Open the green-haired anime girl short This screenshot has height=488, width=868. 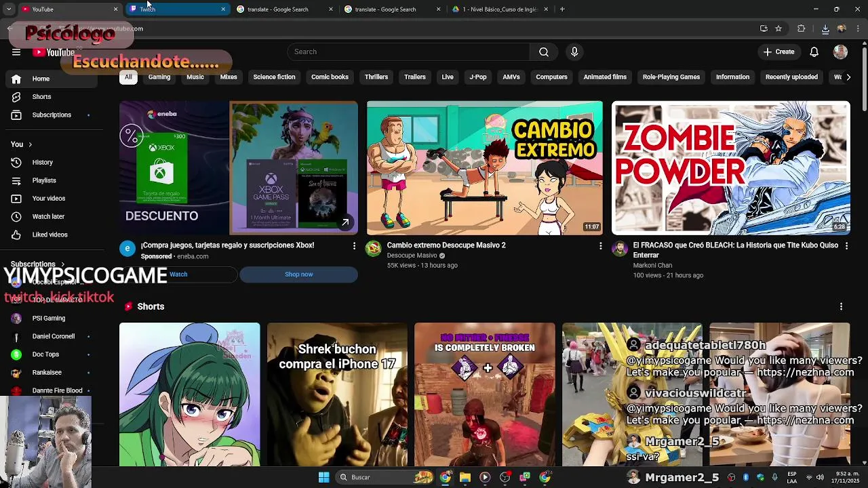click(190, 394)
